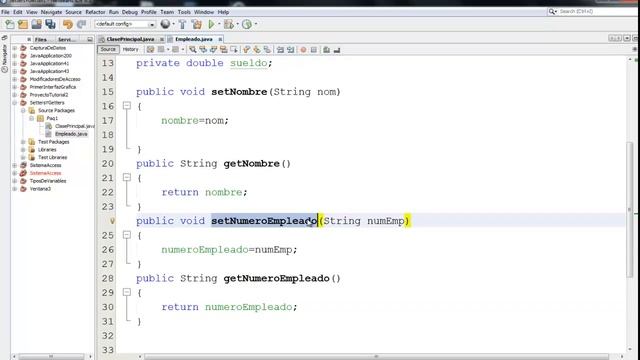
Task: Click the Stop Macro Recording icon
Action: 313,50
